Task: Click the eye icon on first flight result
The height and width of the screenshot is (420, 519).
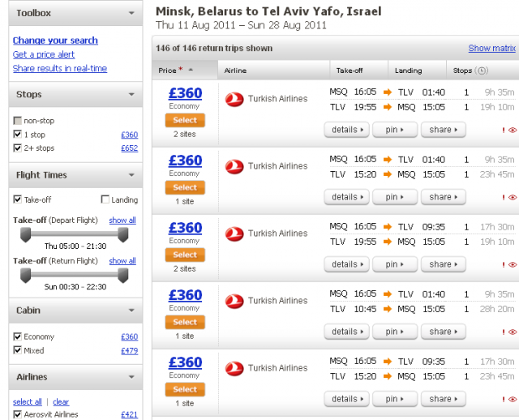Action: coord(512,130)
